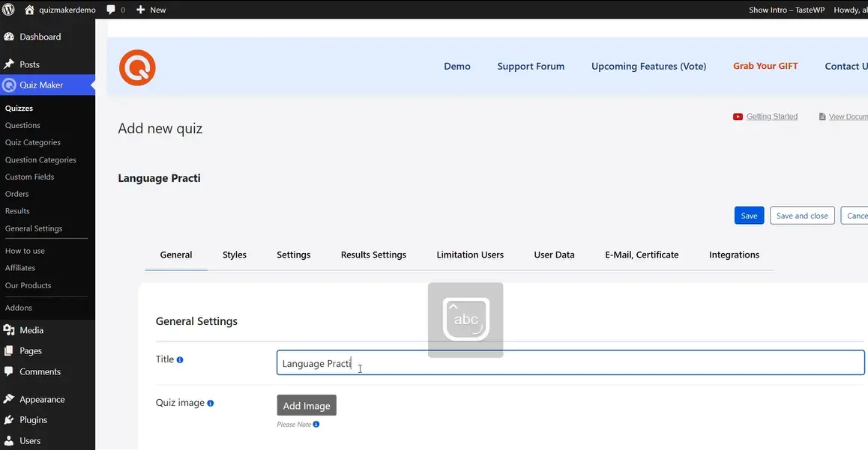Click the info icon next to Quiz image
Screen dimensions: 868x450
(211, 403)
